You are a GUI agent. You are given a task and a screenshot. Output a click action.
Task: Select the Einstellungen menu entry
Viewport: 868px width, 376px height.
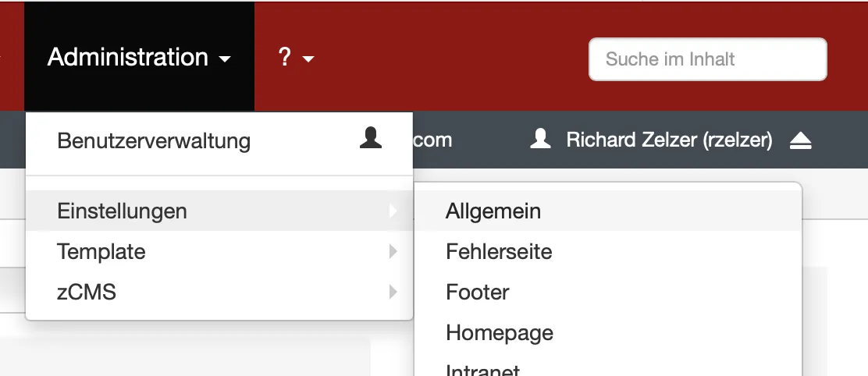(x=122, y=211)
